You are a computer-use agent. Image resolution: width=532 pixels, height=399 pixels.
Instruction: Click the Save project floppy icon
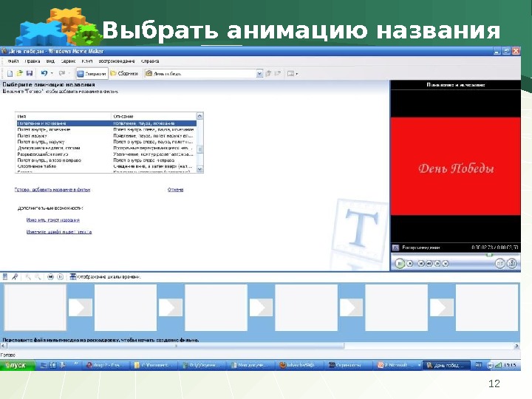click(x=30, y=73)
